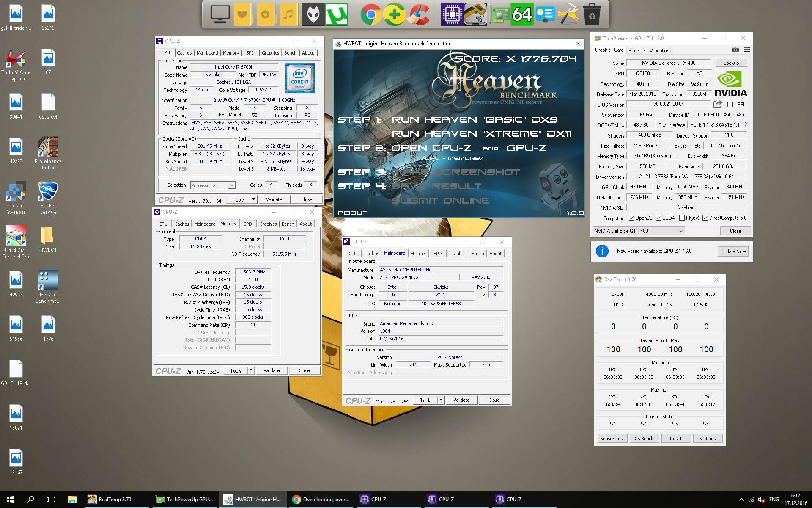Screen dimensions: 812x508
Task: Select Rocket League desktop icon
Action: tap(48, 198)
